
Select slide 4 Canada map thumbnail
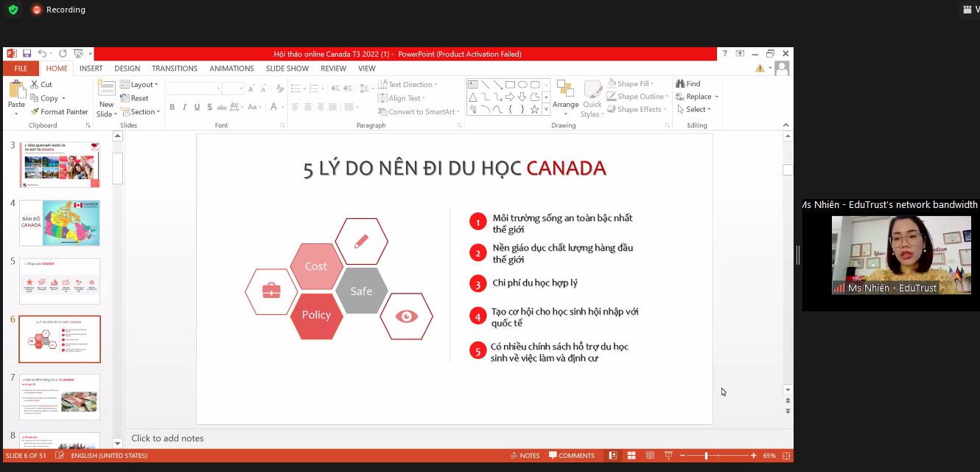(x=60, y=223)
